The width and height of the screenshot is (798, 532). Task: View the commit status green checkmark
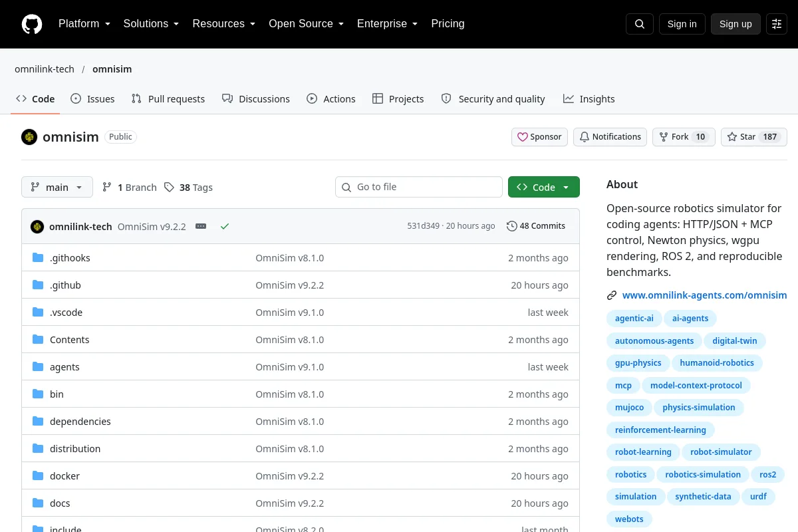click(225, 226)
